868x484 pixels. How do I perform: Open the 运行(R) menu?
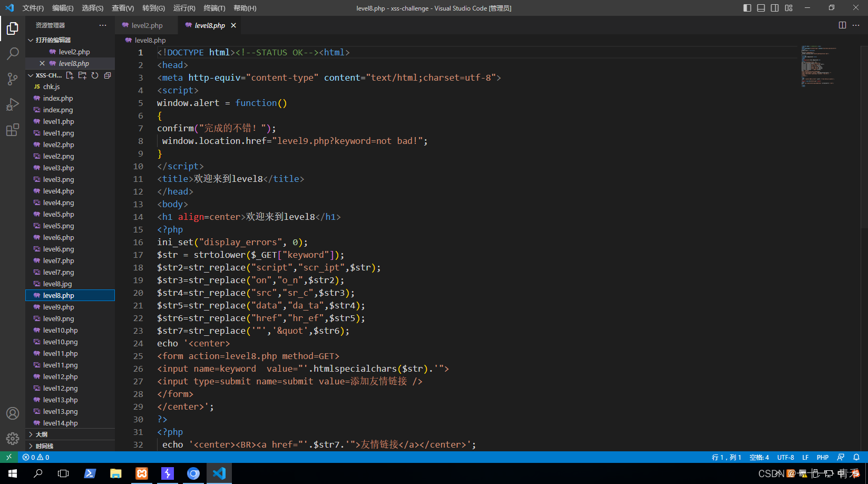tap(184, 8)
